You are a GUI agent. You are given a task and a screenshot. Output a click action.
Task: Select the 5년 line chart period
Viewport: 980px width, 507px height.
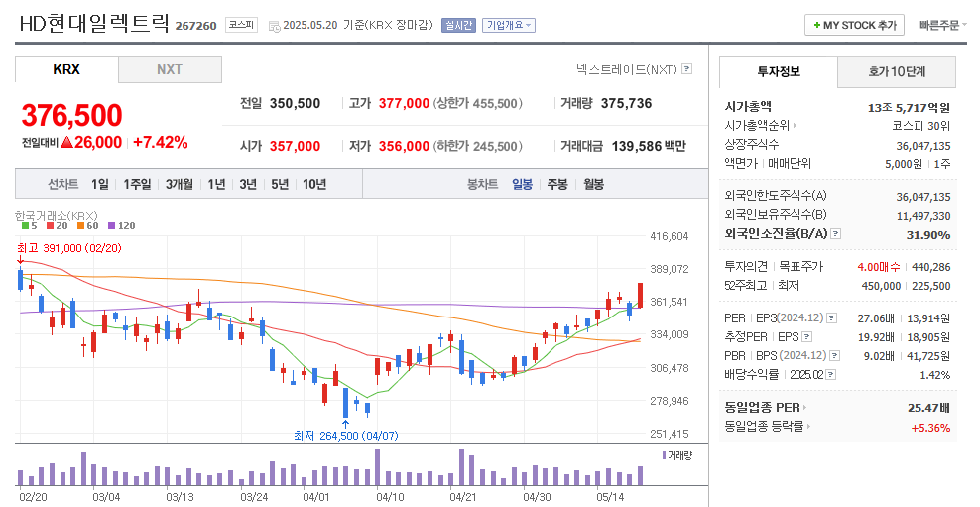click(x=280, y=184)
